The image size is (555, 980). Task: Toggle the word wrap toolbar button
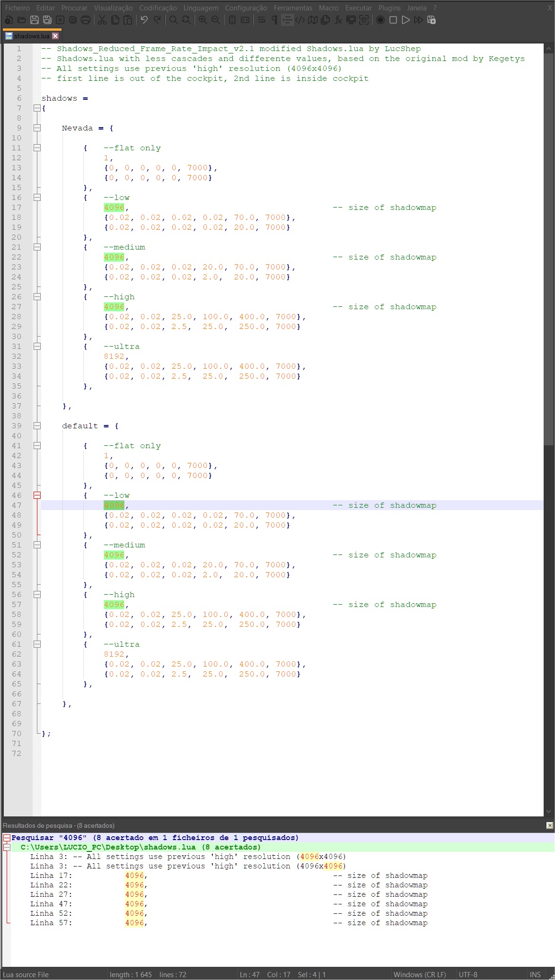click(261, 20)
